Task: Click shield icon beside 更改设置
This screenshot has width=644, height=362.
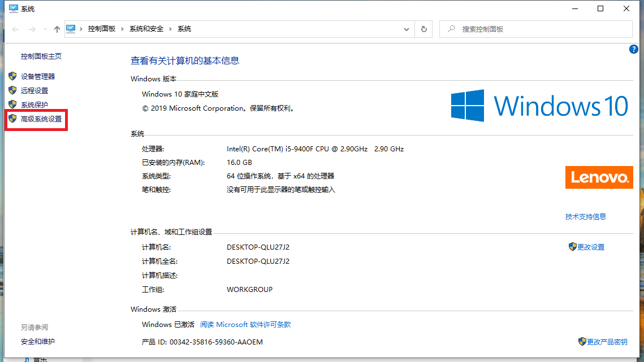Action: pos(573,246)
